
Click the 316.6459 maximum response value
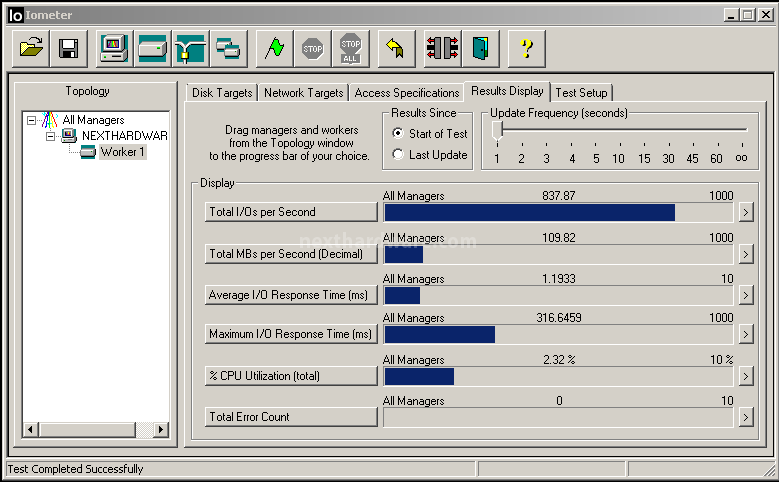558,318
